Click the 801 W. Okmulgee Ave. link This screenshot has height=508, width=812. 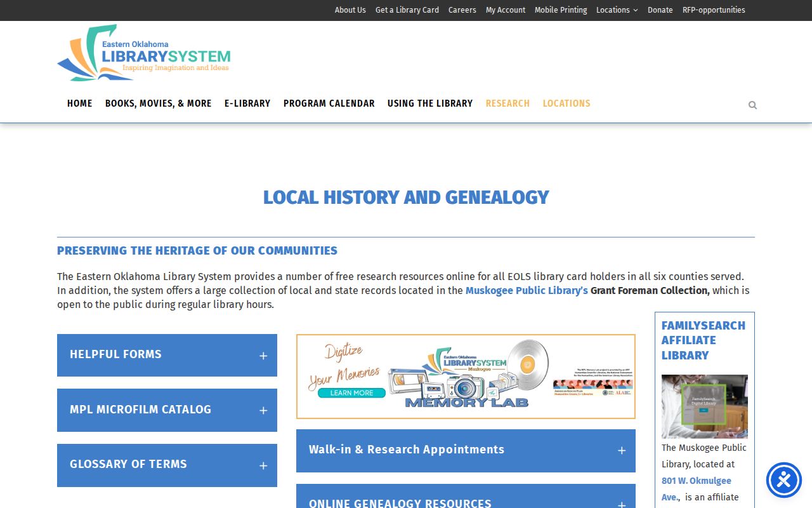click(697, 489)
